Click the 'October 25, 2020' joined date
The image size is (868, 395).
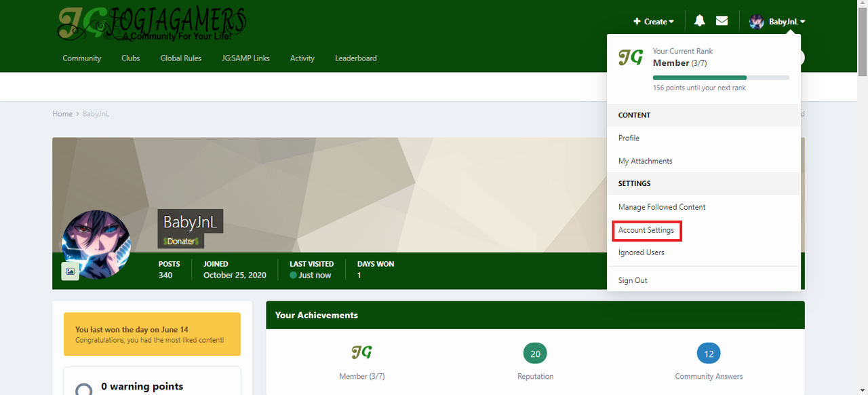pos(235,275)
